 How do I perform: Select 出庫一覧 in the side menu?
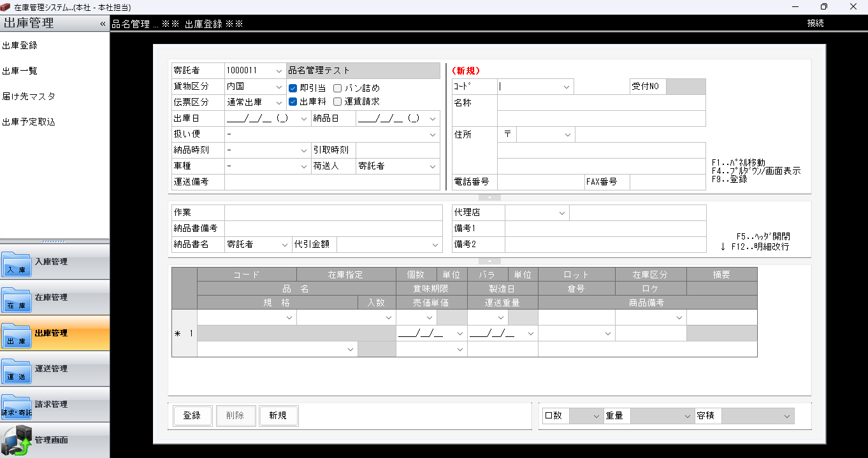(x=20, y=71)
